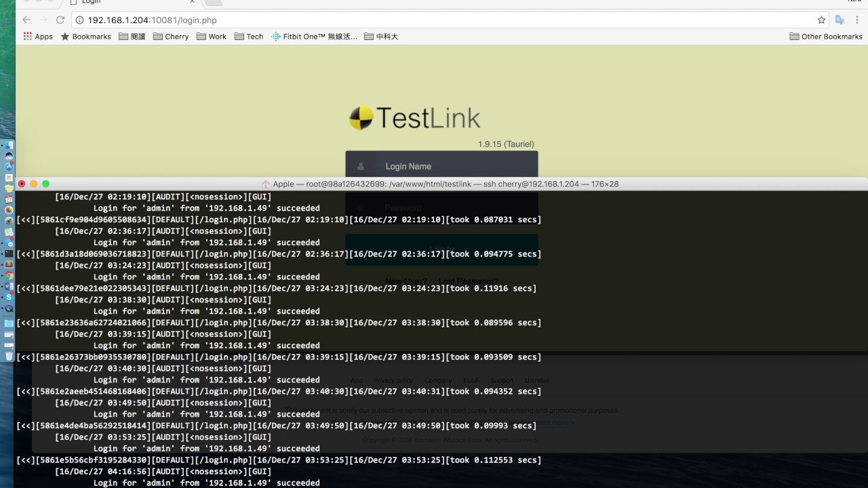
Task: Select terminal line with took 0.093509 secs
Action: click(279, 357)
